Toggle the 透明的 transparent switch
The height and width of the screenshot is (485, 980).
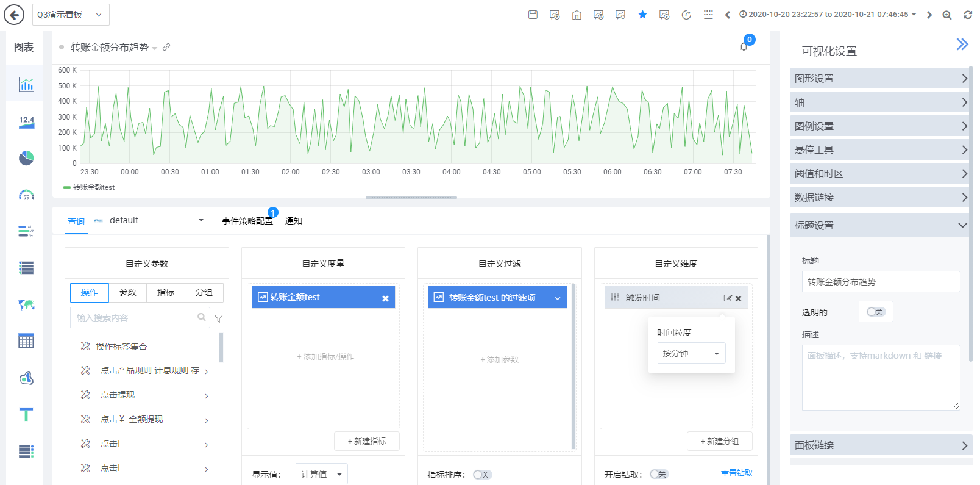click(x=876, y=312)
